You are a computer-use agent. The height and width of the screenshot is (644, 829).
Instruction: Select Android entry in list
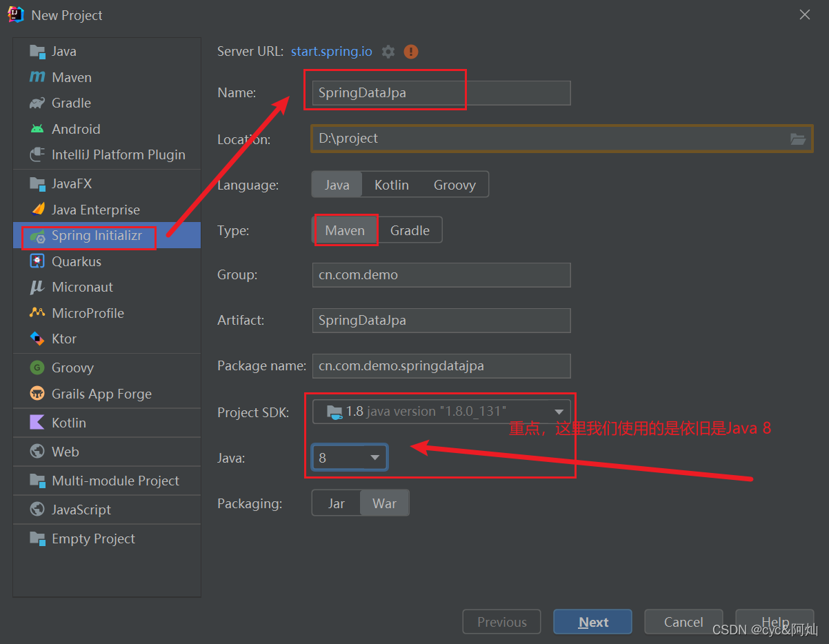point(107,129)
